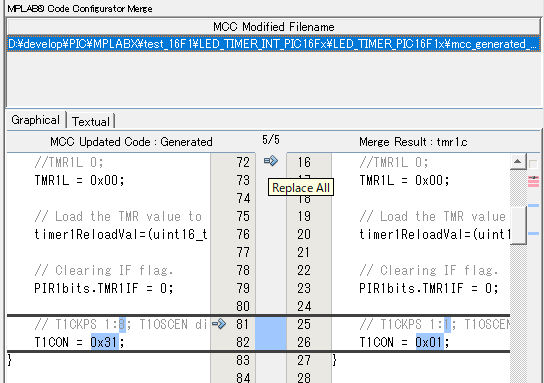Click the MCC Modified Filename column header
This screenshot has width=544, height=383.
point(273,27)
